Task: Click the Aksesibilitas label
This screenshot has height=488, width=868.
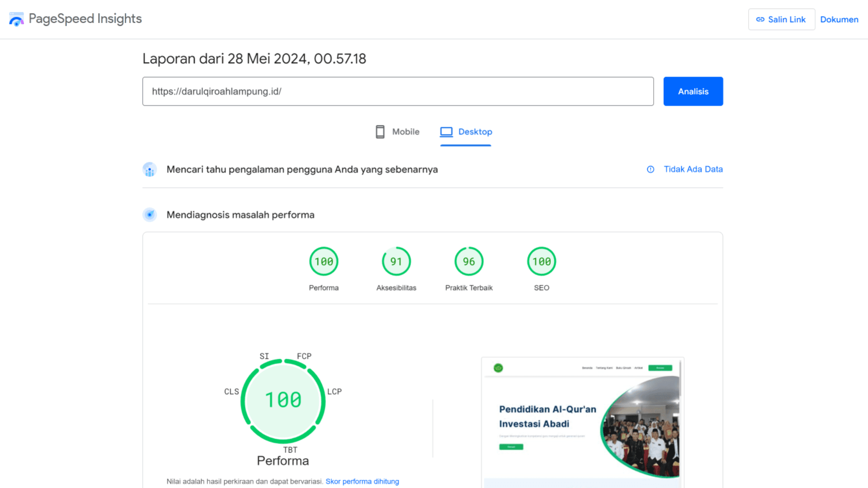Action: (x=396, y=288)
